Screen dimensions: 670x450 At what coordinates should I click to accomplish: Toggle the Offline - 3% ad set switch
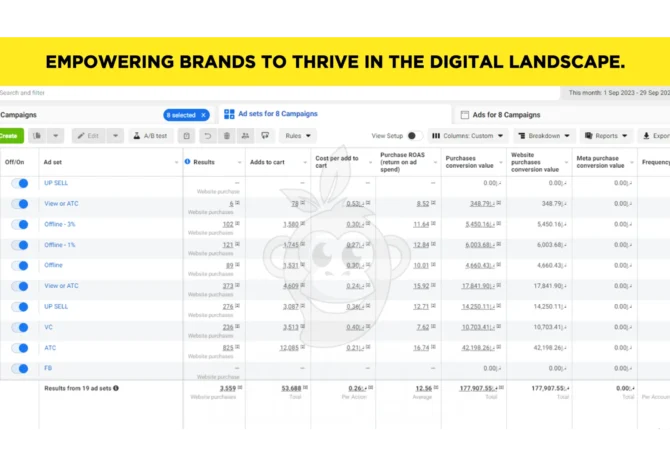pos(20,224)
